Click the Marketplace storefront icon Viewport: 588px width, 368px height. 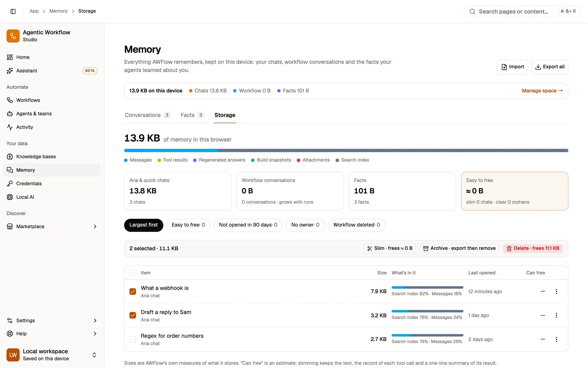(x=10, y=226)
